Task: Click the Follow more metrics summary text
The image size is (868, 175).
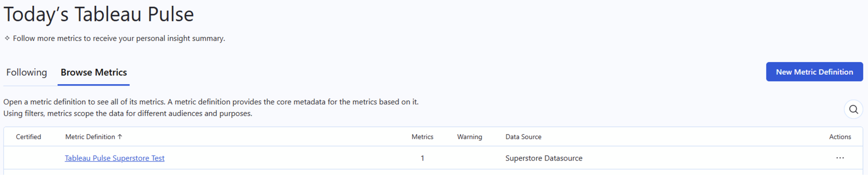Action: [x=119, y=38]
